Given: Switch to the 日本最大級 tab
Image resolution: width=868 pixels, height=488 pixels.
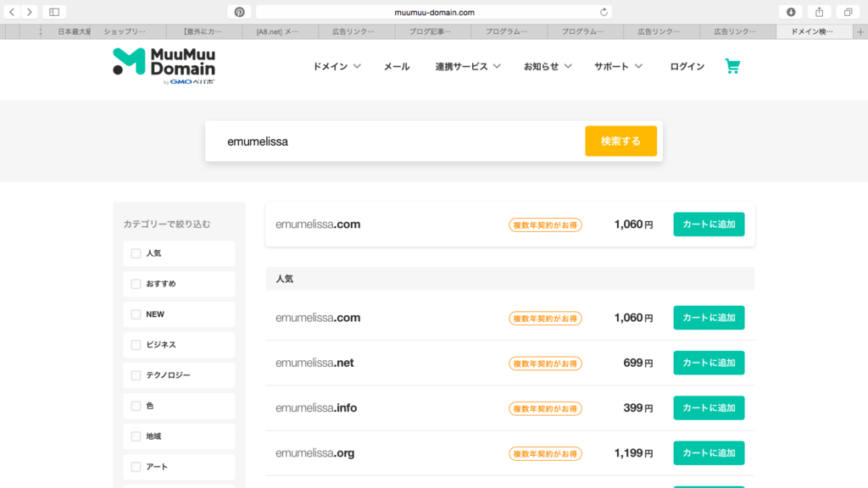Looking at the screenshot, I should (66, 31).
